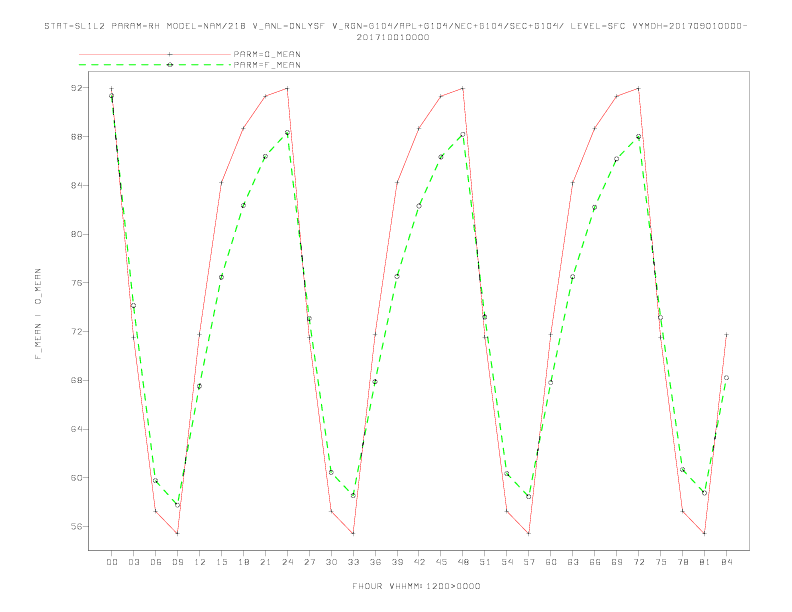Click x-axis tick label 18

click(243, 562)
